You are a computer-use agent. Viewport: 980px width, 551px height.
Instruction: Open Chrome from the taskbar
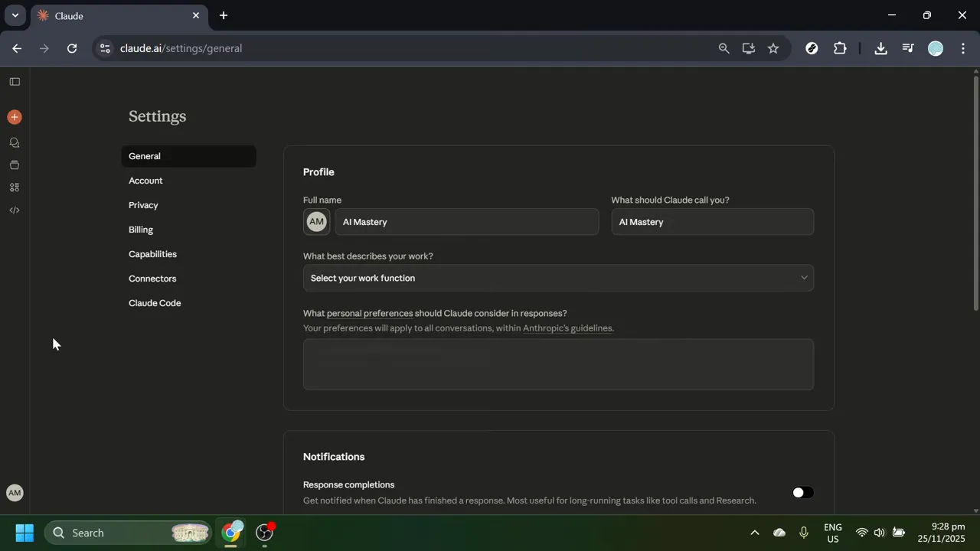pyautogui.click(x=231, y=533)
